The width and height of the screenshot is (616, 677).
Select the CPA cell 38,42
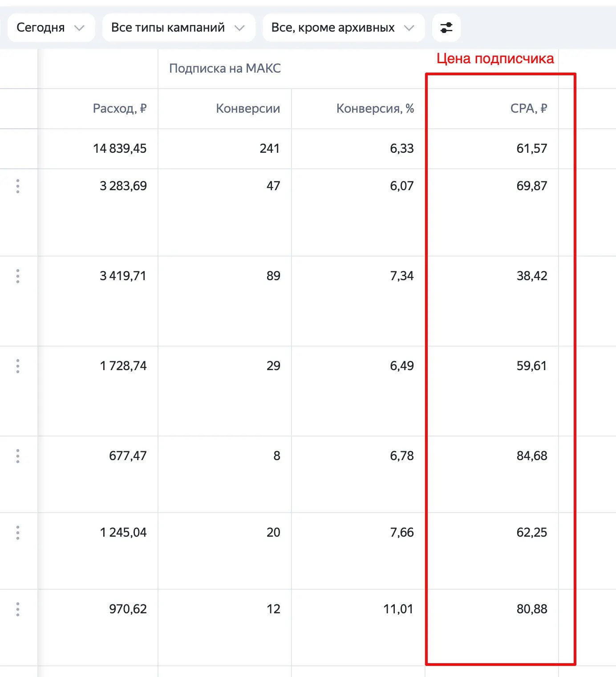pos(532,276)
